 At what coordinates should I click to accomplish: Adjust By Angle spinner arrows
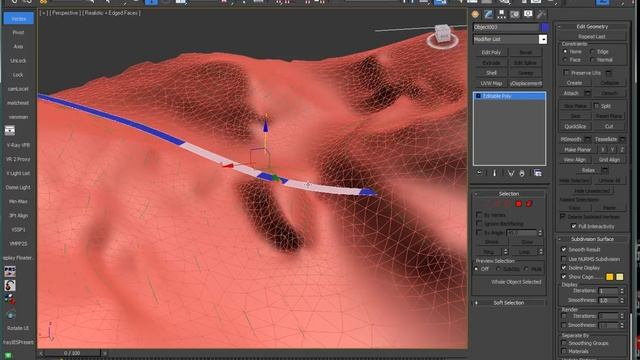(x=540, y=233)
